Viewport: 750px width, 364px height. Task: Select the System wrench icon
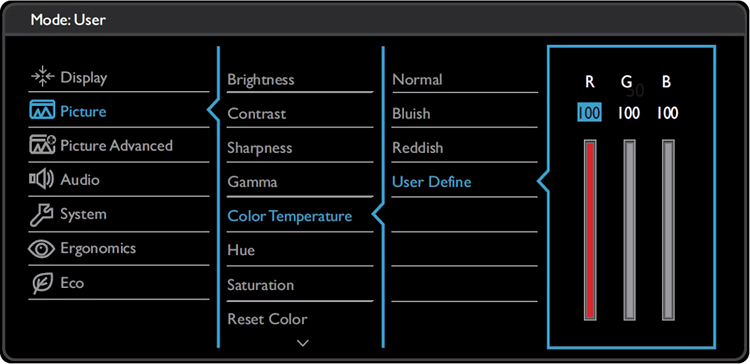(x=43, y=214)
